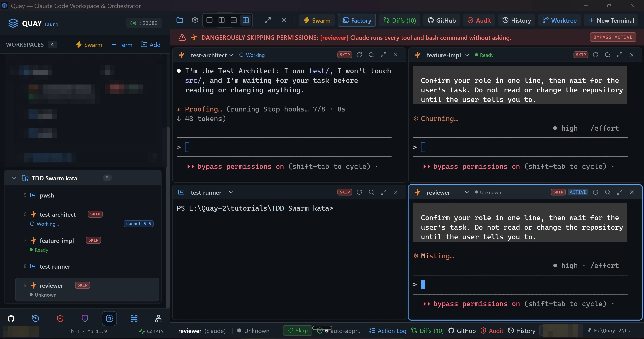Viewport: 644px width, 339px height.
Task: Switch to side-by-side split layout
Action: click(x=222, y=20)
